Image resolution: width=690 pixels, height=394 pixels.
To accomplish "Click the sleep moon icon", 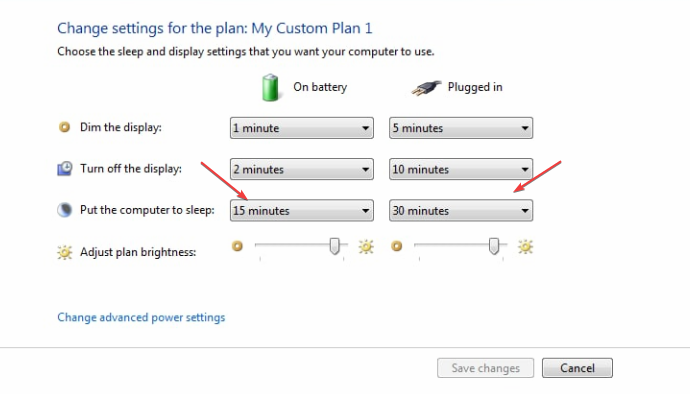I will point(65,210).
